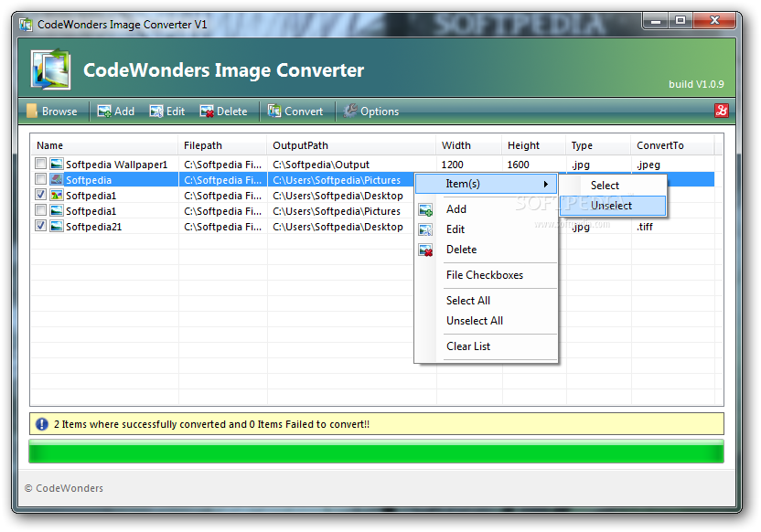Click the Add icon in the context menu
The image size is (761, 532).
tap(425, 210)
